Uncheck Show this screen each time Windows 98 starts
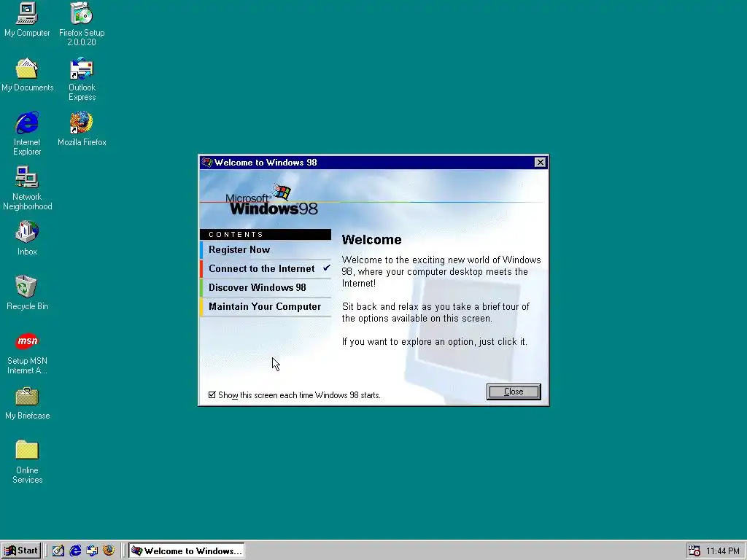The image size is (747, 560). tap(212, 394)
